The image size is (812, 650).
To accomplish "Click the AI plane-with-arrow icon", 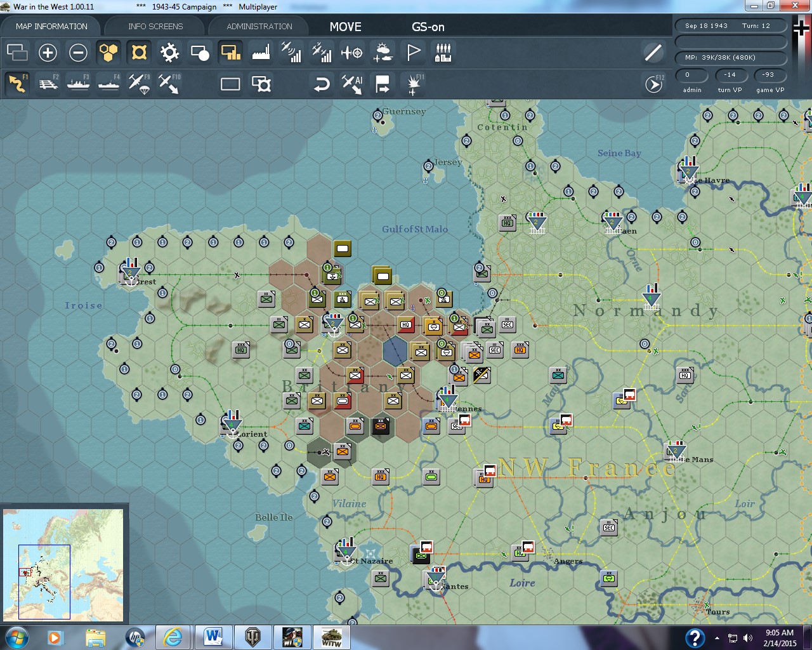I will [x=352, y=84].
